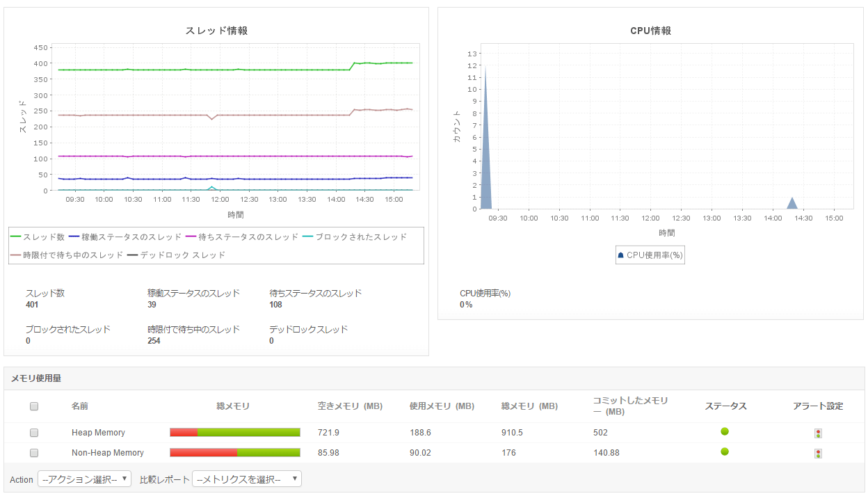Click the CPU使用率(%) 0% statistic link
The image size is (868, 496).
click(466, 304)
